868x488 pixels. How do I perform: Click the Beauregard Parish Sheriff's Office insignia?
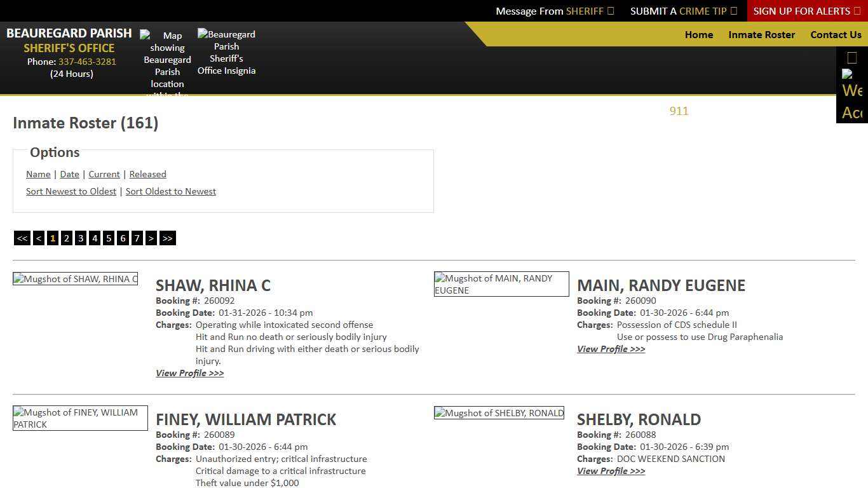click(x=226, y=52)
